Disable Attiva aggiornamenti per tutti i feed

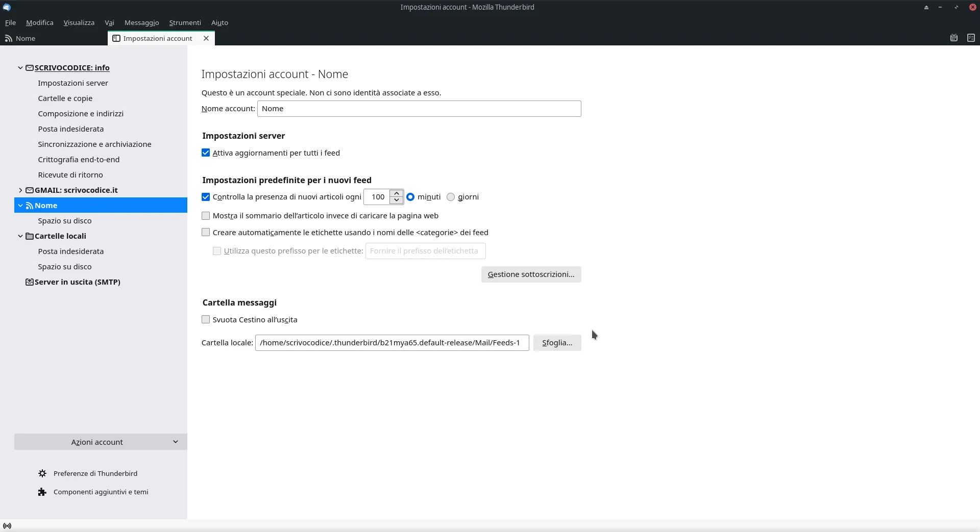tap(206, 153)
